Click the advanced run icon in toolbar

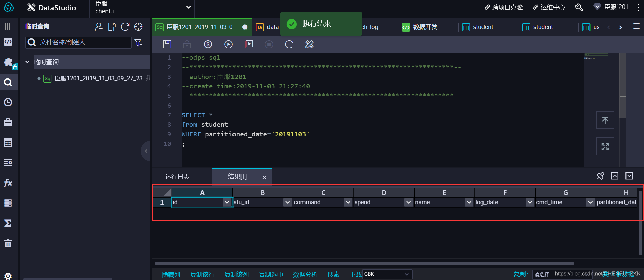click(249, 44)
